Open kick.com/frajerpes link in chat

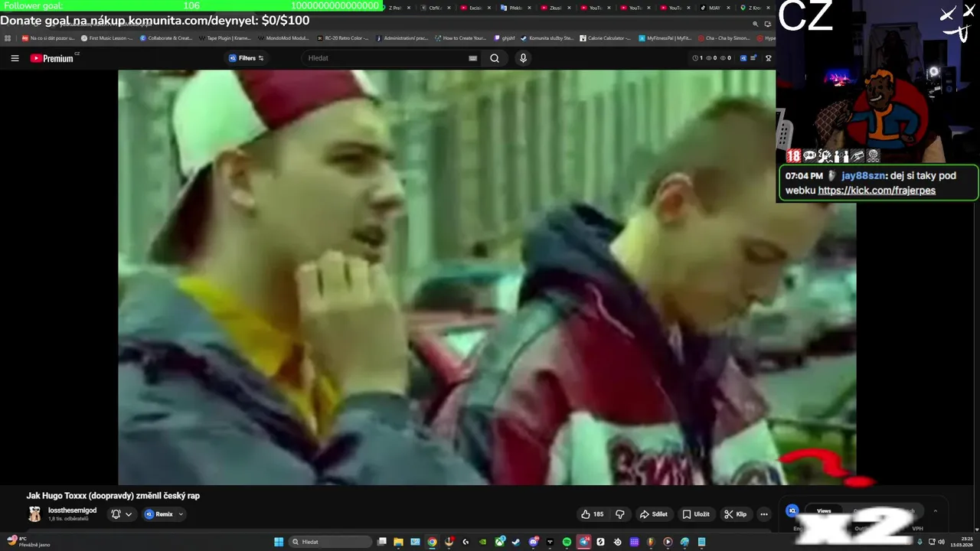click(877, 191)
